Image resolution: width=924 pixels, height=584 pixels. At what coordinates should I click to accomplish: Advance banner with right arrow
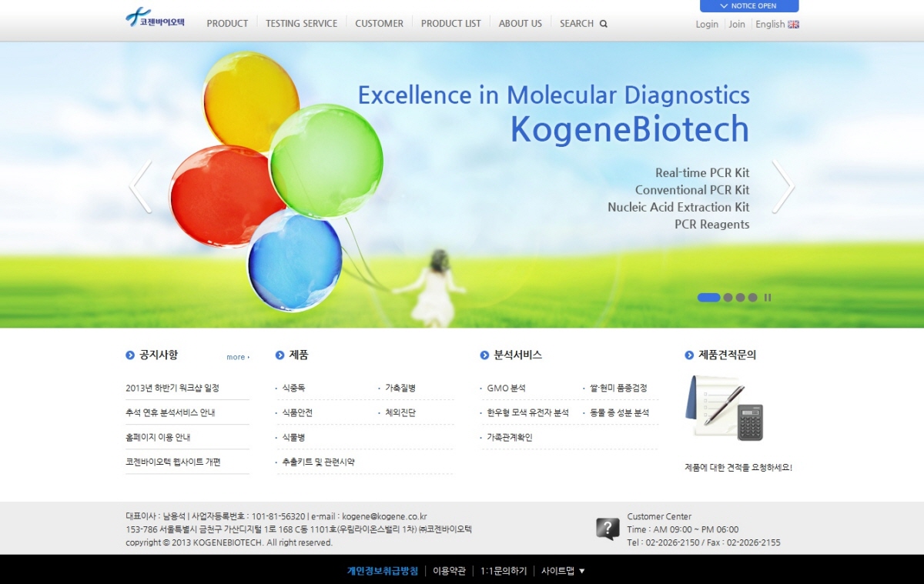[782, 187]
